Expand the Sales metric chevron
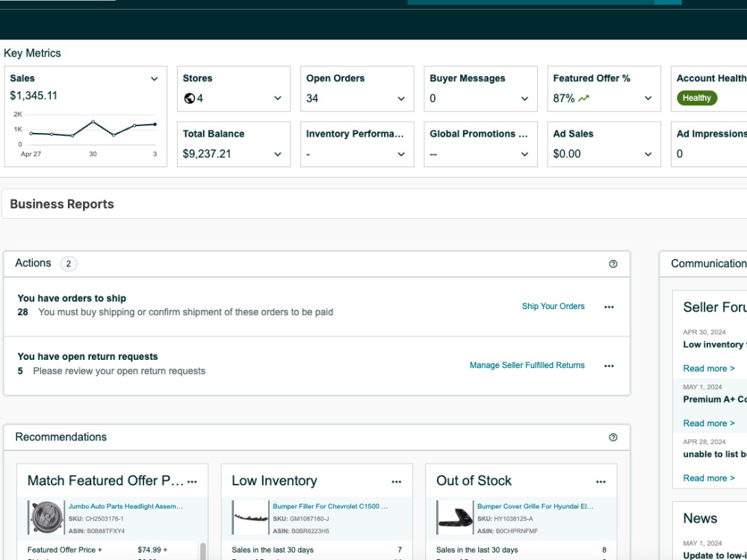Screen dimensions: 747x560 tap(155, 79)
